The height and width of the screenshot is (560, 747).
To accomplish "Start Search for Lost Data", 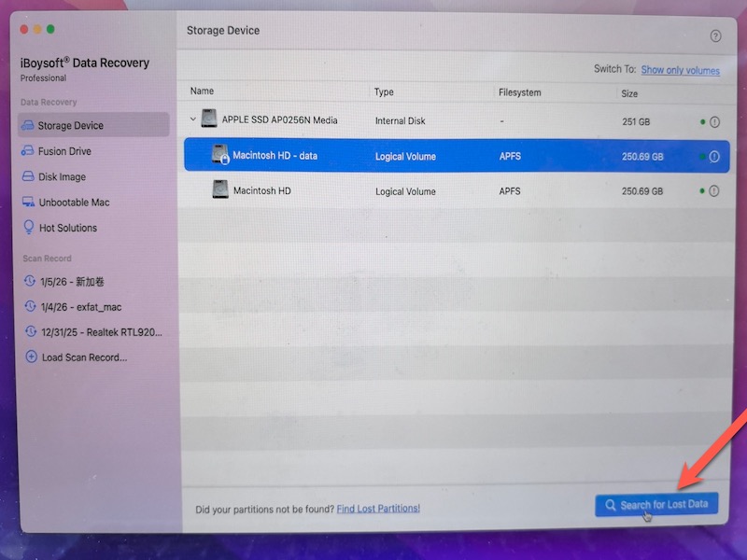I will coord(656,503).
